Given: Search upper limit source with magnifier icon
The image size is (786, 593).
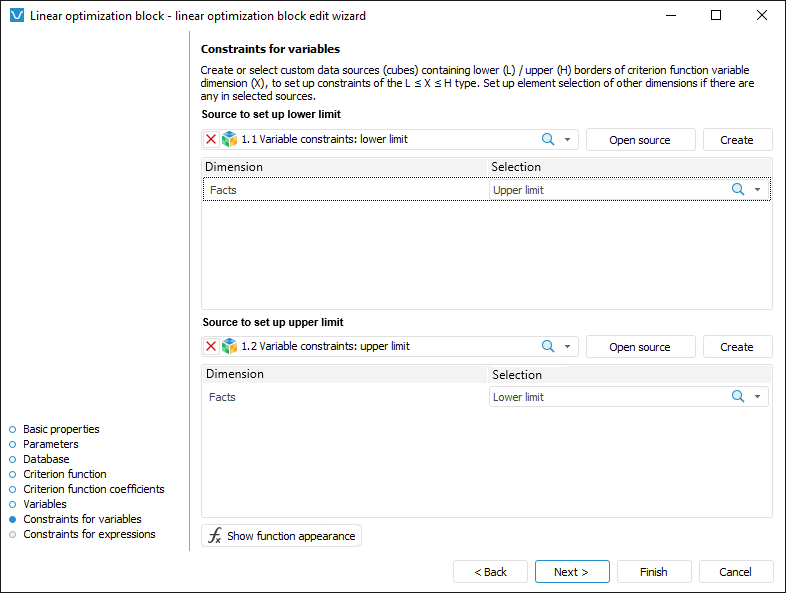Looking at the screenshot, I should (548, 347).
